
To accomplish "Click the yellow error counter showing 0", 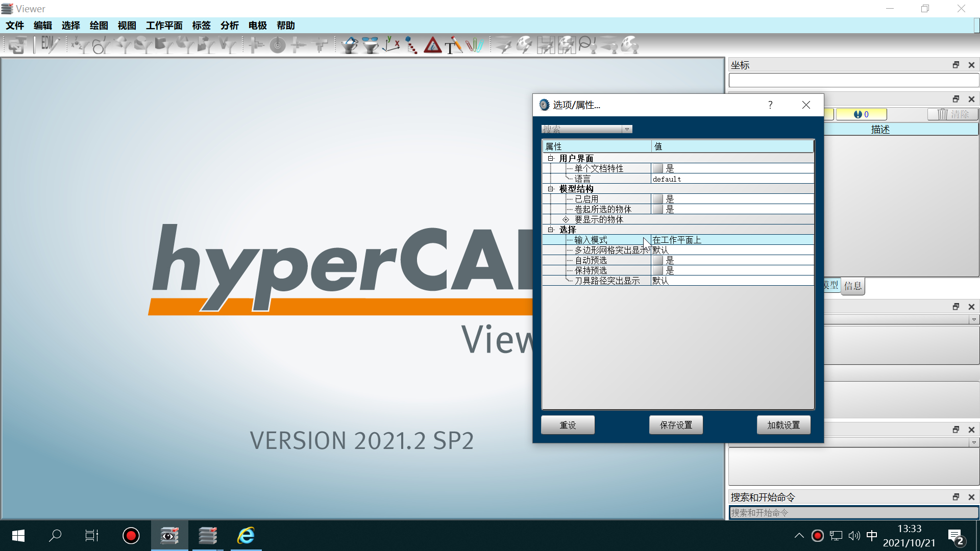I will tap(861, 114).
